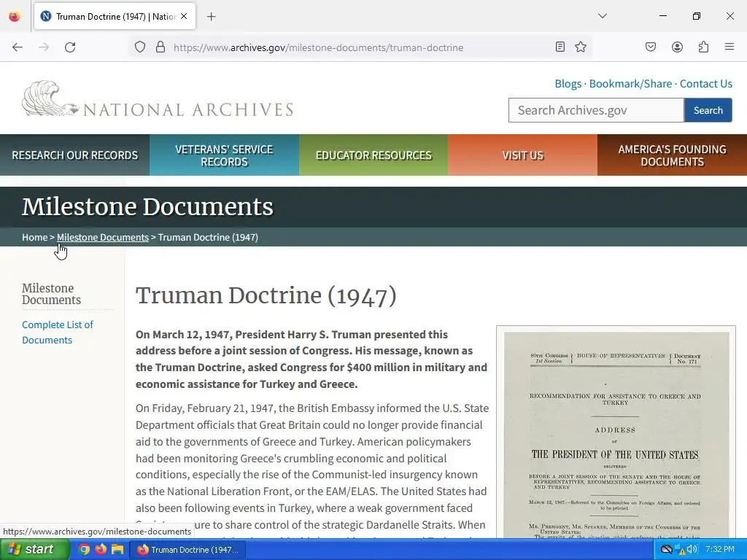Click the Windows start button
This screenshot has height=560, width=747.
tap(34, 549)
